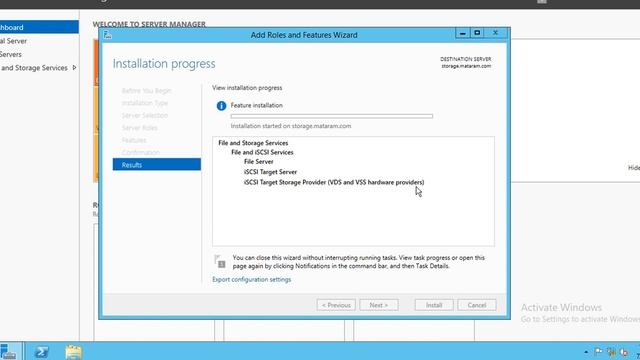Image resolution: width=640 pixels, height=360 pixels.
Task: Click iSCSI Target Storage Provider entry
Action: (334, 182)
